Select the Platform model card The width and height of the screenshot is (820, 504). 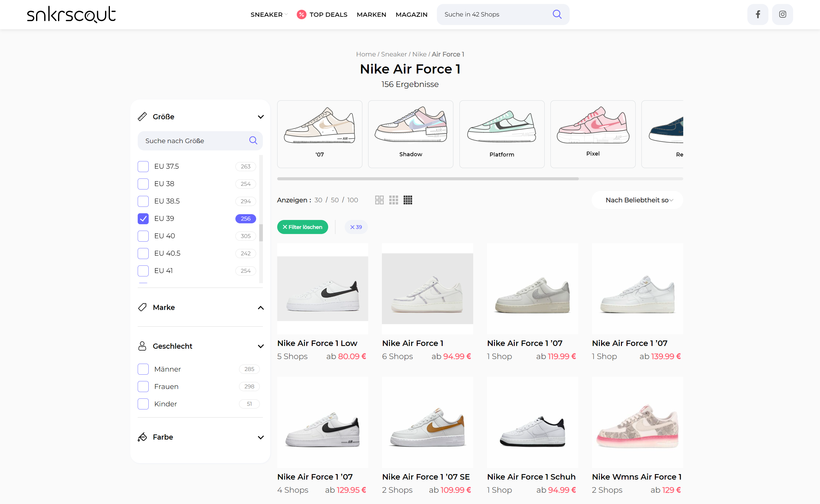[x=502, y=134]
